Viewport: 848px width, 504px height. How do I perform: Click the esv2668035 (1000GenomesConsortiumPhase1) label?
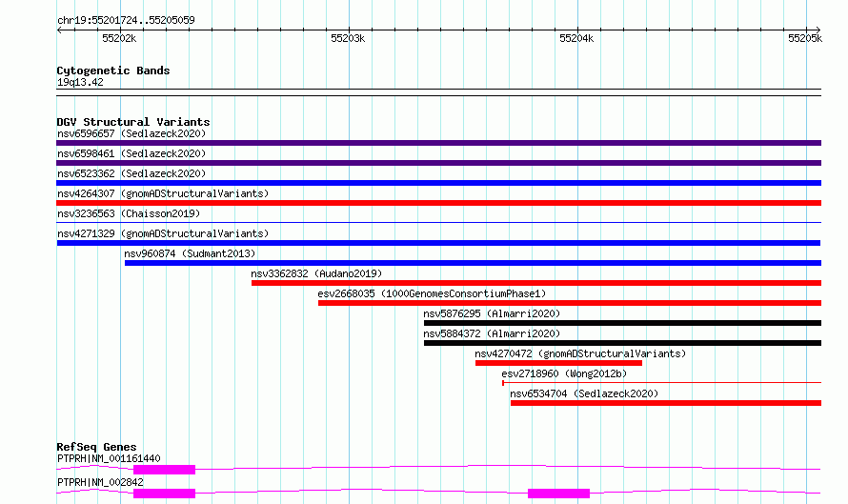click(x=432, y=293)
